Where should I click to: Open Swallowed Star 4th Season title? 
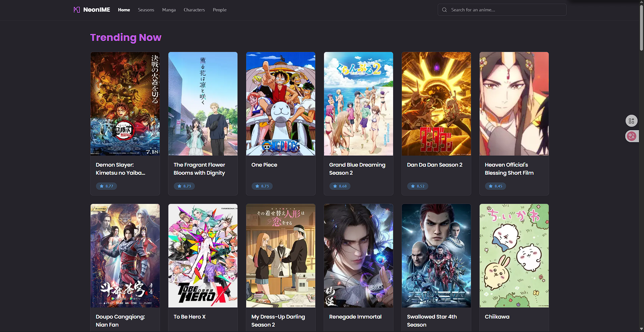click(x=432, y=321)
